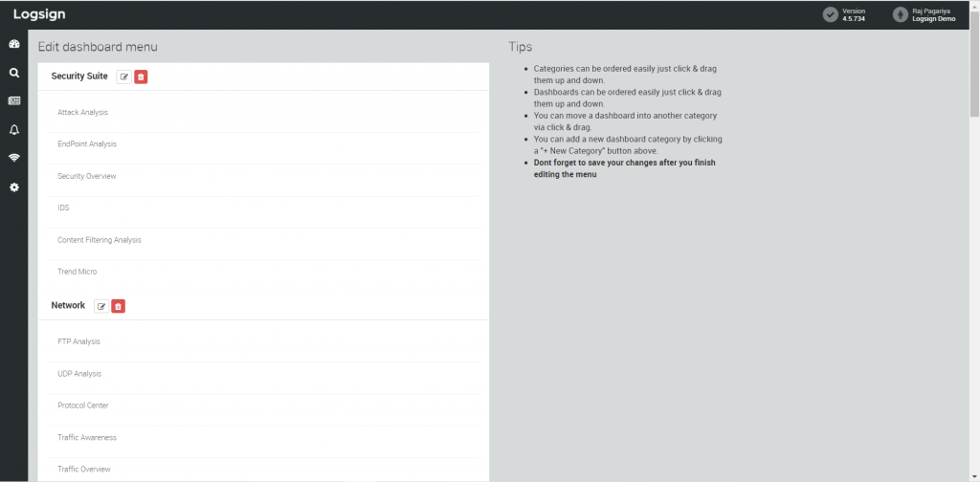Edit the Network category name
This screenshot has width=980, height=482.
101,306
